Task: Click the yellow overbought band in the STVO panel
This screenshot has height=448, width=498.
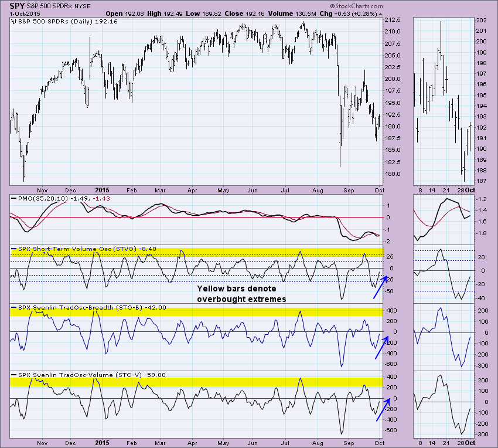Action: (x=197, y=253)
